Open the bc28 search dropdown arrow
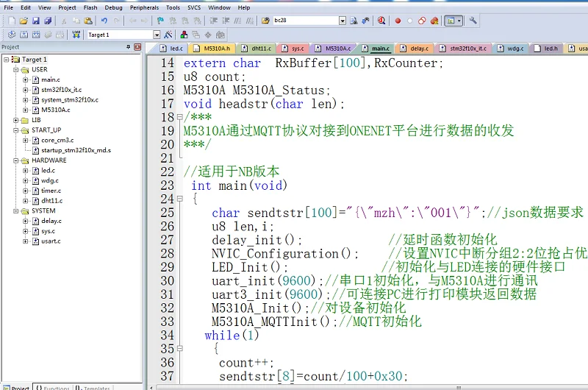The height and width of the screenshot is (390, 588). pos(343,21)
